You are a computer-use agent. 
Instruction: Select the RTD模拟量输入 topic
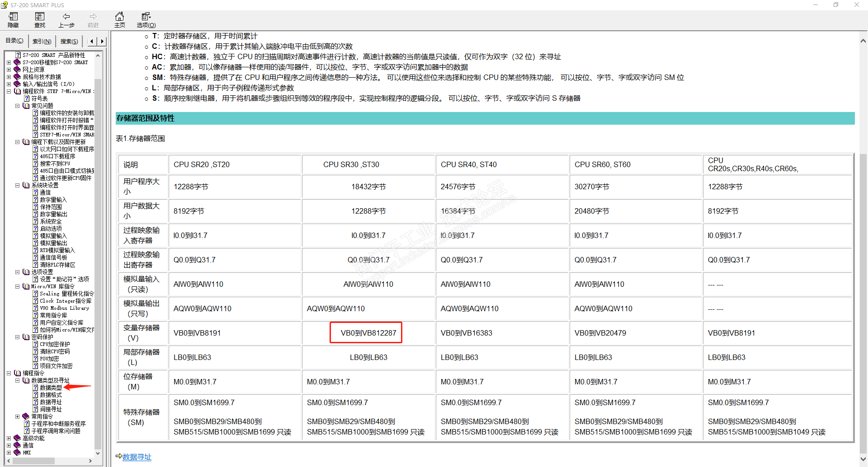[x=57, y=250]
